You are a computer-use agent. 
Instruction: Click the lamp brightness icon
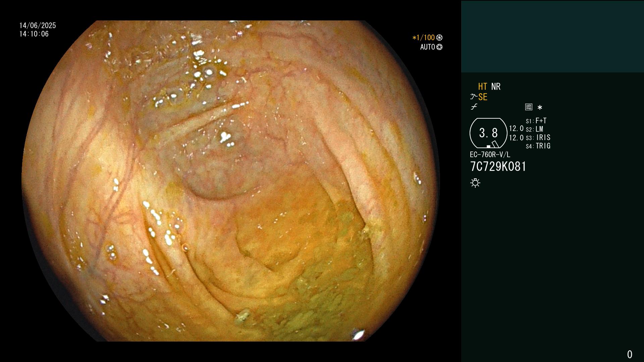click(x=475, y=183)
